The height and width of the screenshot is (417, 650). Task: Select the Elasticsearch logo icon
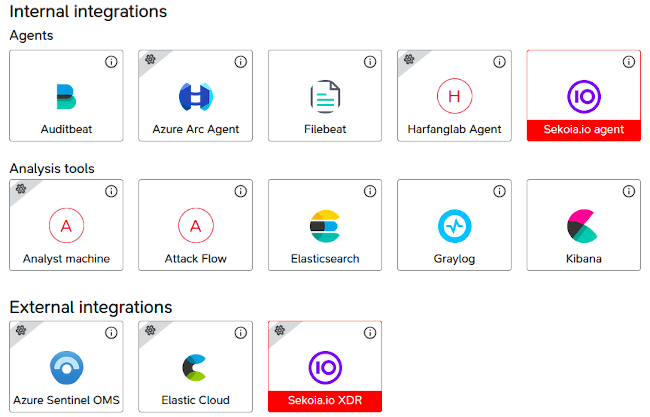pos(325,226)
